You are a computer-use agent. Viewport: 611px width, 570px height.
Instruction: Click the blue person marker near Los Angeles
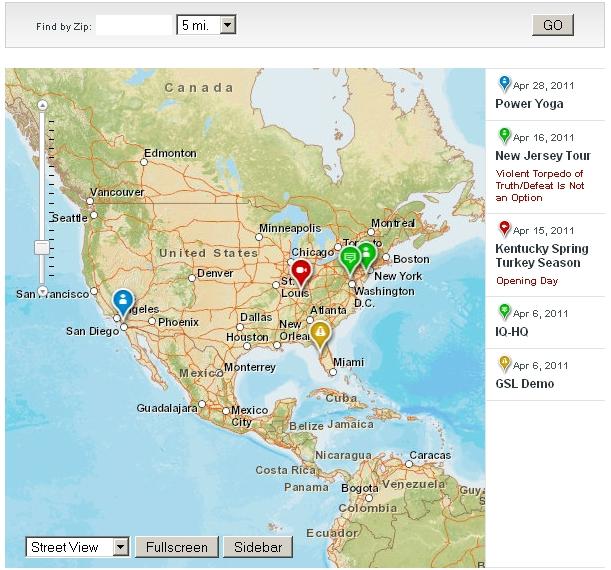(x=123, y=300)
